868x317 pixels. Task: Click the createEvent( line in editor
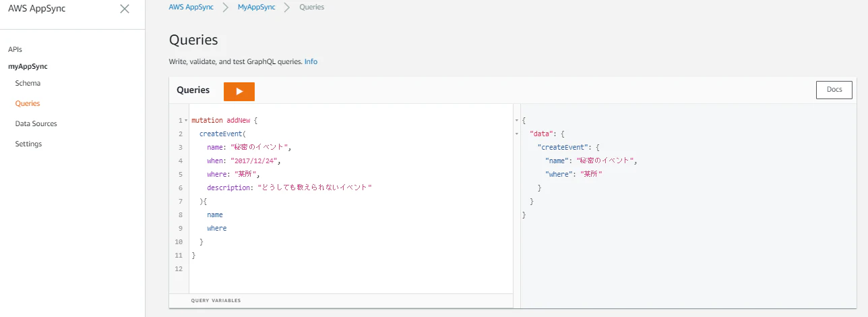[223, 134]
